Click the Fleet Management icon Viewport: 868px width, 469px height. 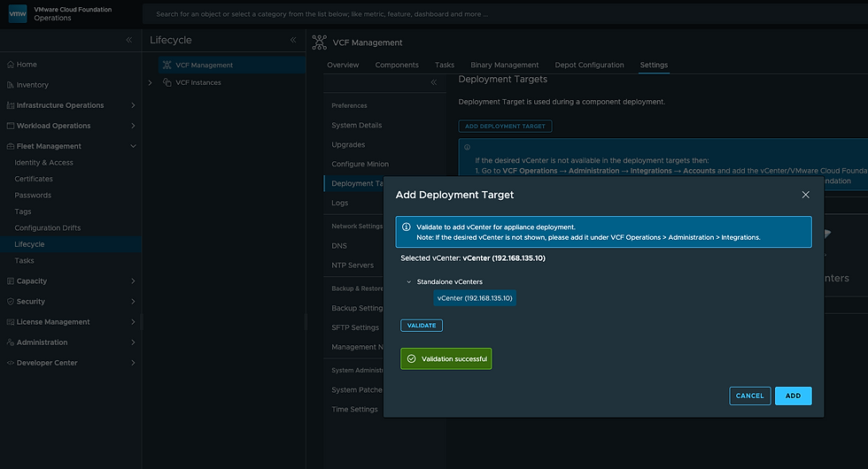click(x=11, y=147)
